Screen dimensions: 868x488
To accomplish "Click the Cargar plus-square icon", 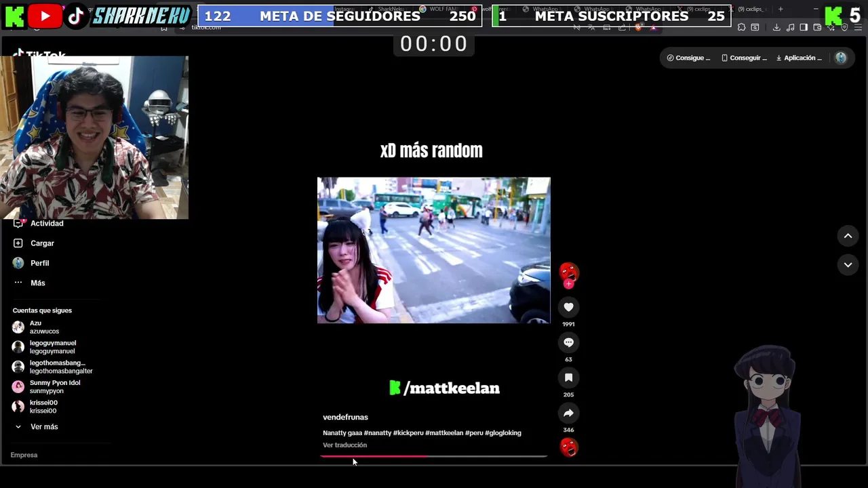I will (18, 243).
